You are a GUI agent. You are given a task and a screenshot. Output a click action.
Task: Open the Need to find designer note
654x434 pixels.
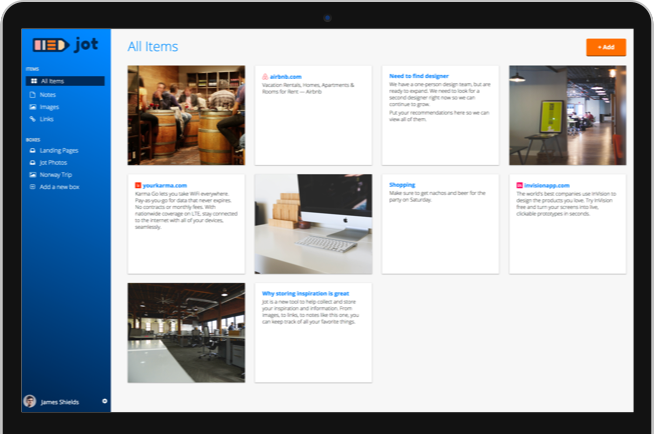(418, 76)
